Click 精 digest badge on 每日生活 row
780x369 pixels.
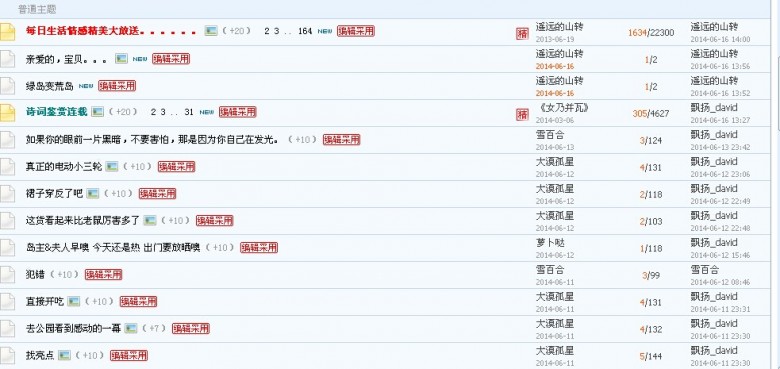[x=522, y=33]
